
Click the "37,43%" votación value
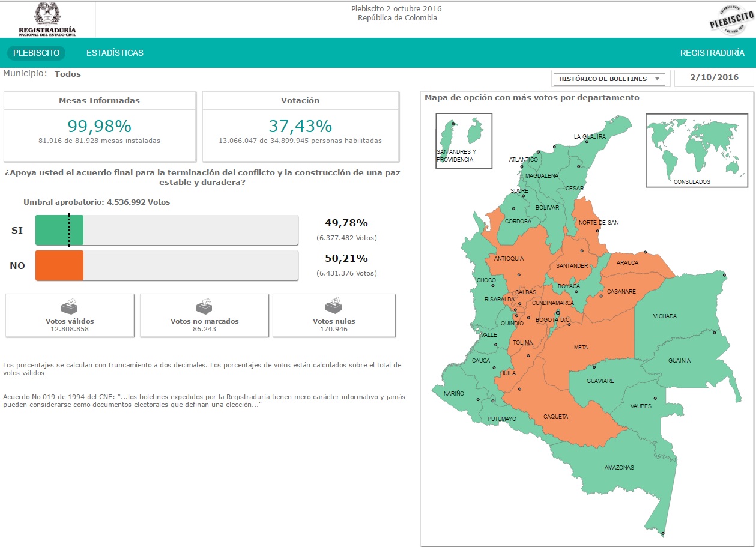point(300,126)
